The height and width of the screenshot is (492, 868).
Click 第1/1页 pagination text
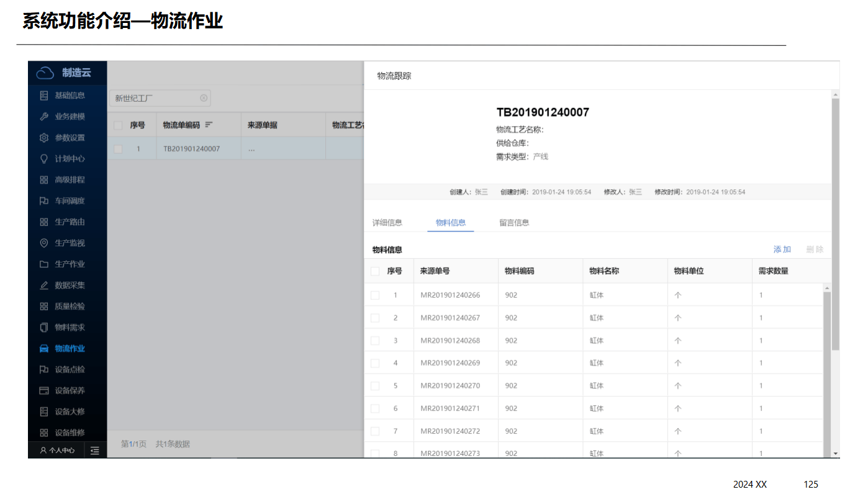(133, 444)
